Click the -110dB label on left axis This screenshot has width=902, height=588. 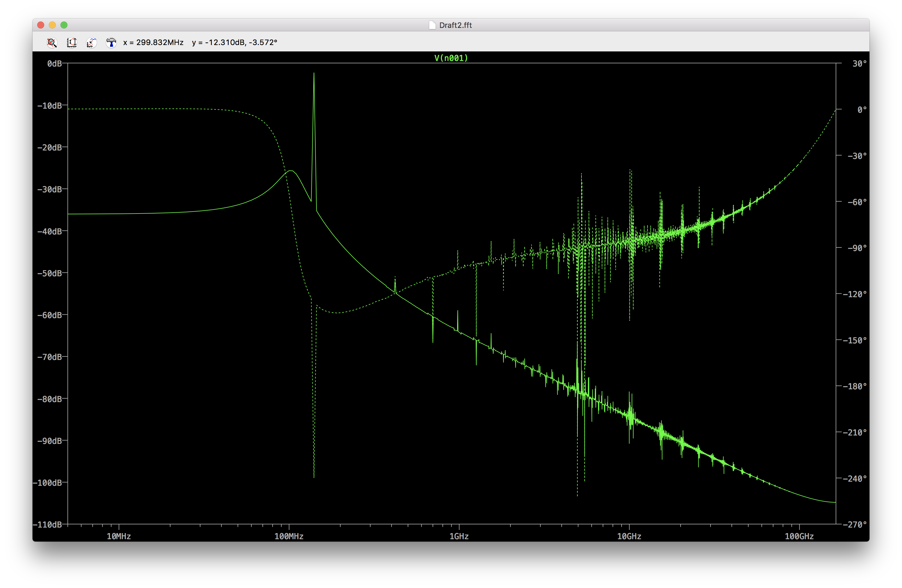tap(47, 524)
